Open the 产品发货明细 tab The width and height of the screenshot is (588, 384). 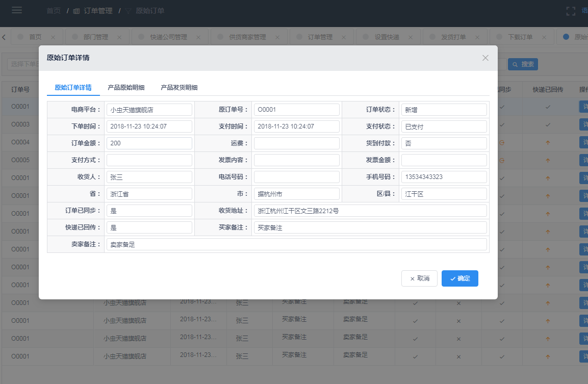(x=179, y=87)
